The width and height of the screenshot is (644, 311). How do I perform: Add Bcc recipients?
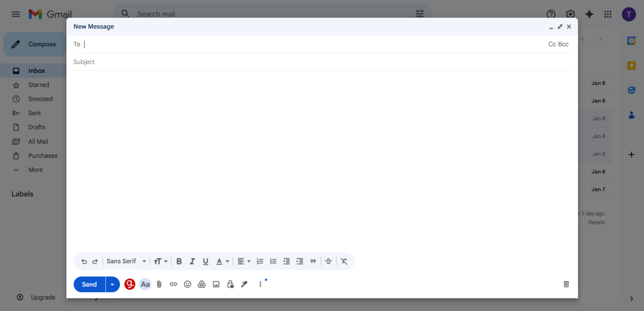pyautogui.click(x=563, y=44)
